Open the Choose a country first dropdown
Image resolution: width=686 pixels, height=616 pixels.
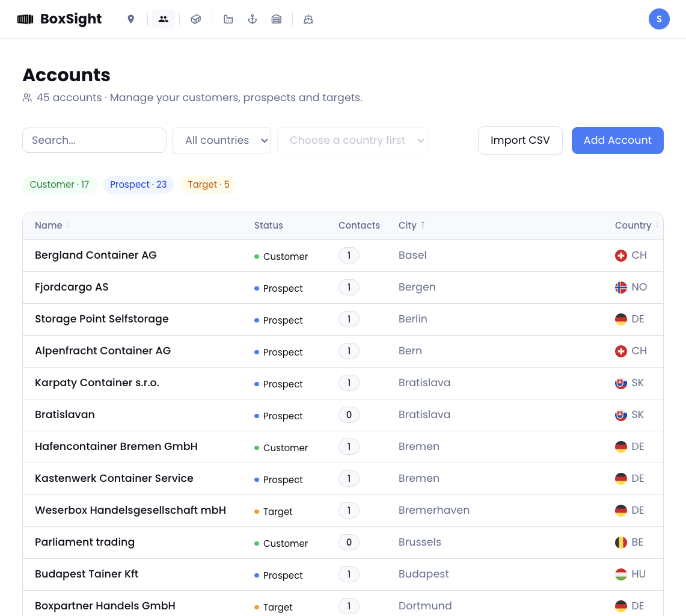tap(352, 141)
